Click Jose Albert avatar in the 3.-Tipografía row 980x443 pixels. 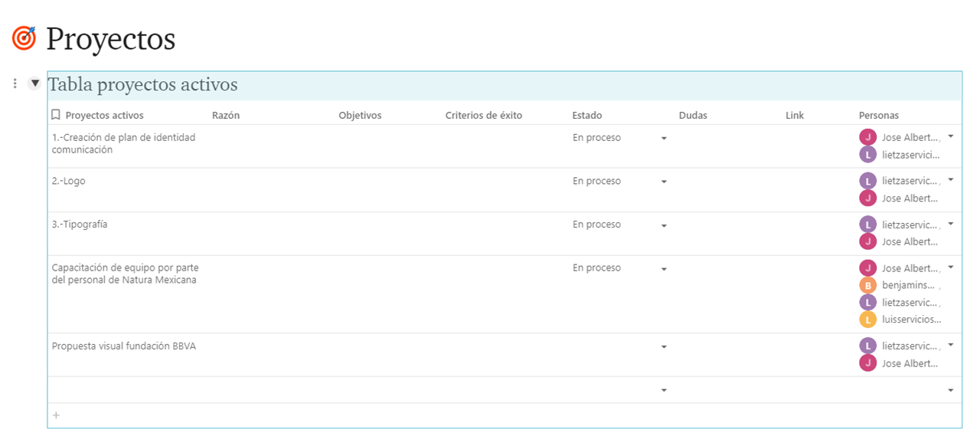pyautogui.click(x=867, y=241)
